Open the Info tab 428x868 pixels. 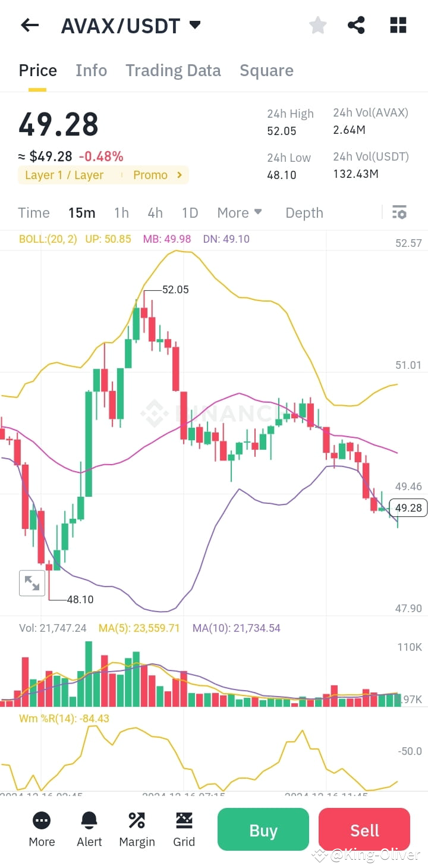[x=91, y=70]
